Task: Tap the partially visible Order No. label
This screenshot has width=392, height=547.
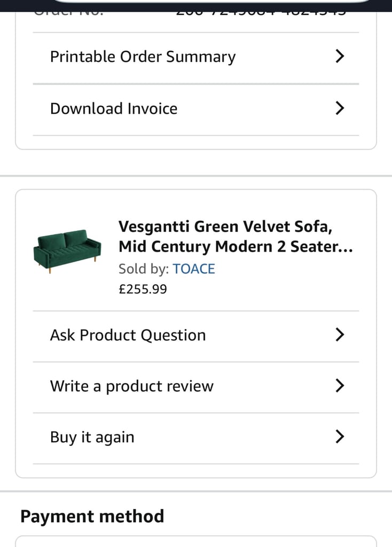Action: pos(68,14)
